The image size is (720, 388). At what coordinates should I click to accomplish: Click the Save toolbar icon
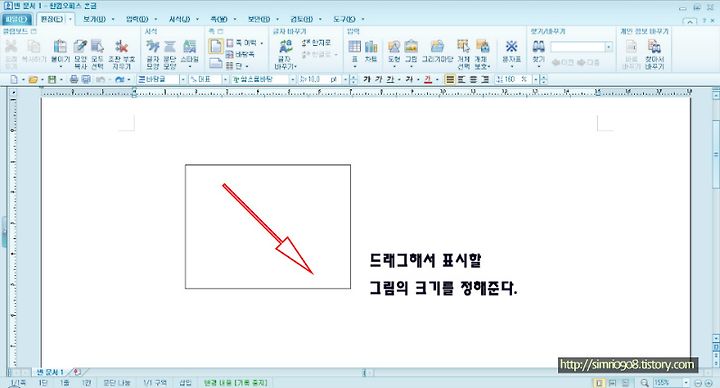[x=52, y=79]
